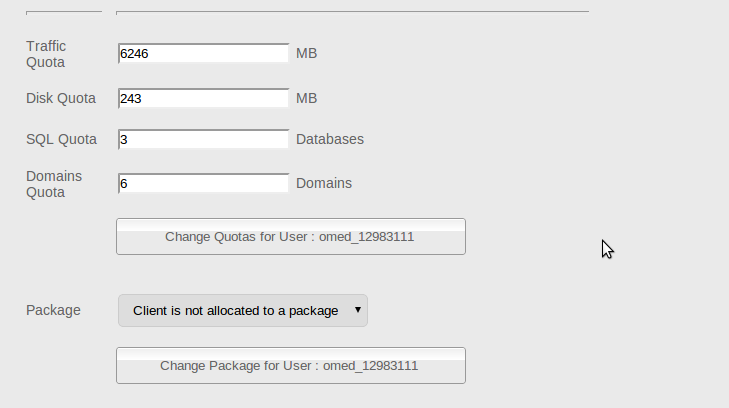Click MB unit beside Disk Quota field
729x408 pixels.
tap(307, 99)
